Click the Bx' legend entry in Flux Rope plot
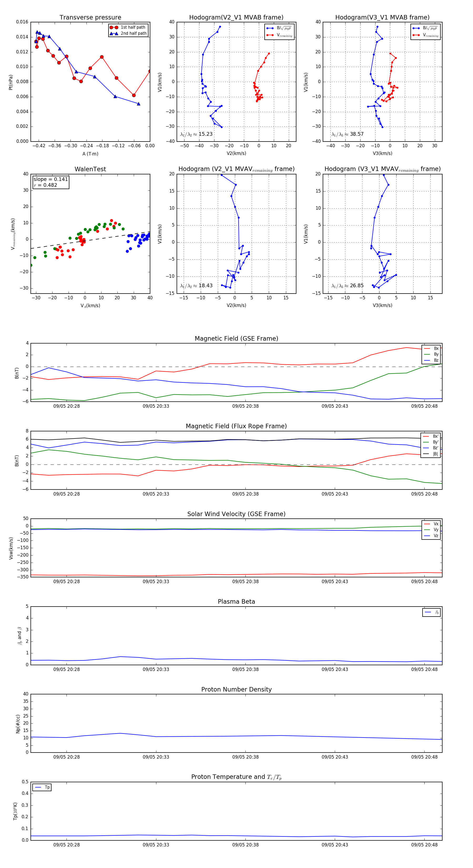This screenshot has width=473, height=868. tap(431, 436)
